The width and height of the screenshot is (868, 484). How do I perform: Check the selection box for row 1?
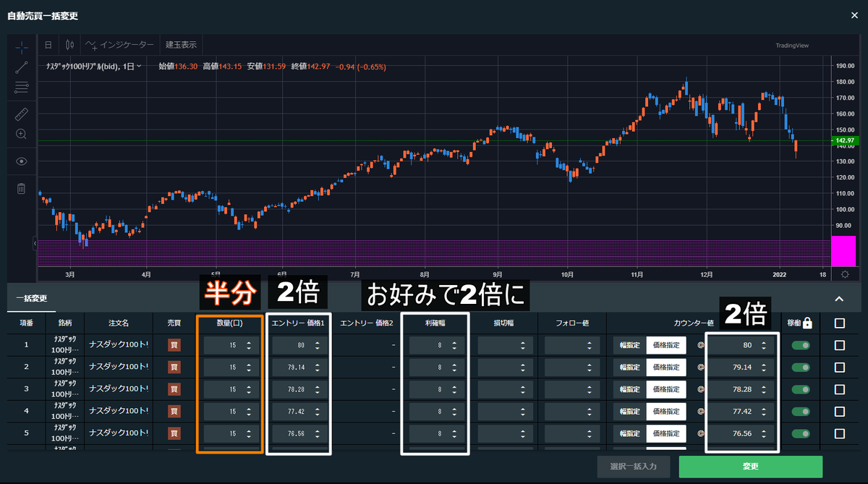coord(839,345)
